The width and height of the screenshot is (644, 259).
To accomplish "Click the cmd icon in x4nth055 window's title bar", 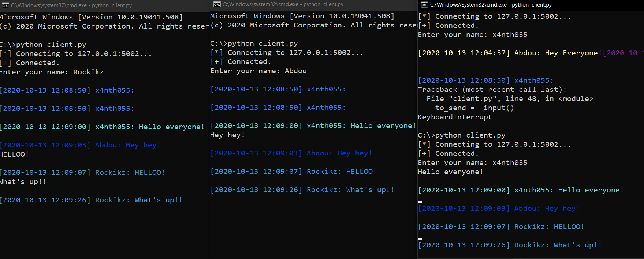I will [425, 5].
